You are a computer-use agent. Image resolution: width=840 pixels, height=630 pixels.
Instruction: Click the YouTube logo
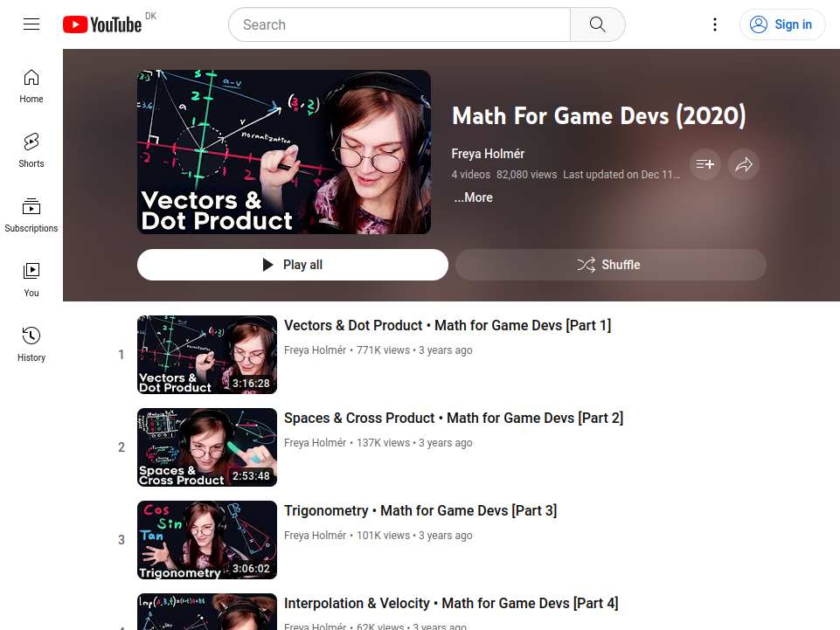pyautogui.click(x=102, y=24)
